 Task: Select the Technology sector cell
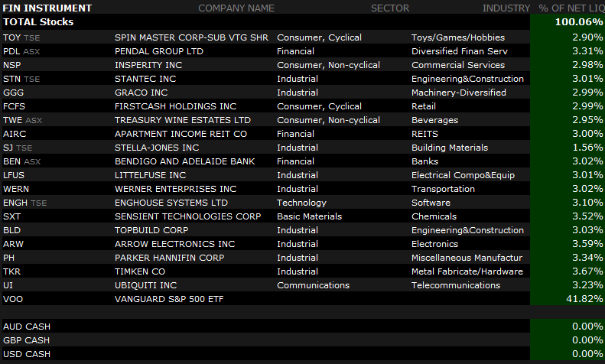tap(301, 203)
